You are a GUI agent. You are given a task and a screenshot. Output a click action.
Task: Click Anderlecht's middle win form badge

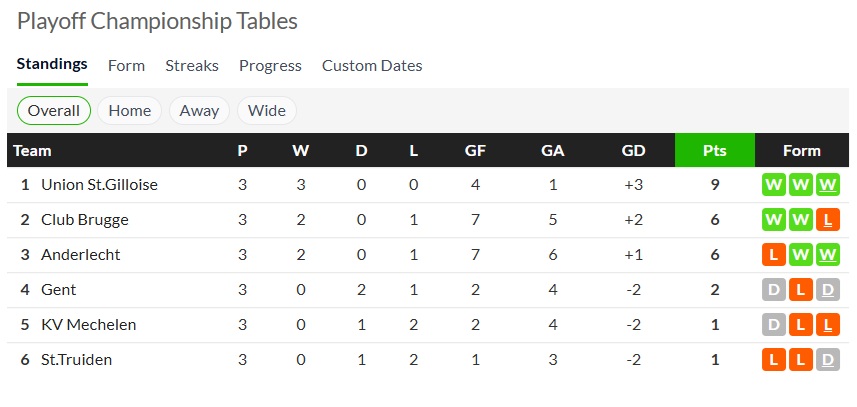pyautogui.click(x=802, y=255)
